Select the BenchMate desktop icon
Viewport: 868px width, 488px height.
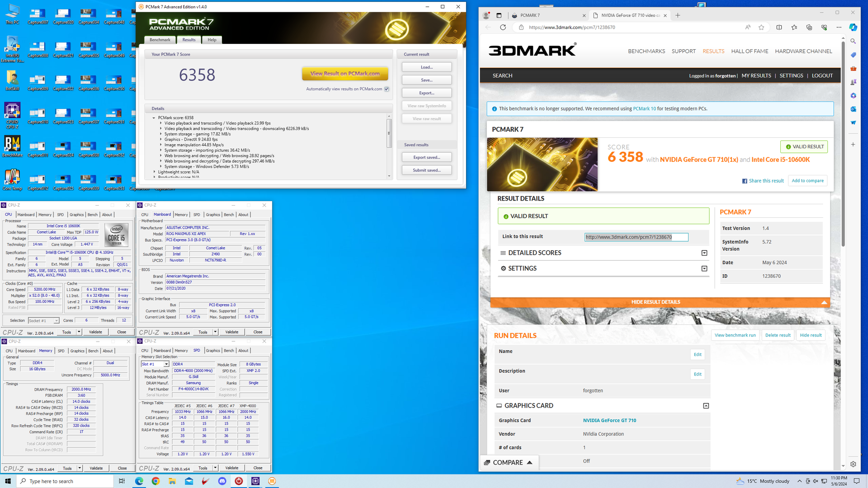coord(12,147)
